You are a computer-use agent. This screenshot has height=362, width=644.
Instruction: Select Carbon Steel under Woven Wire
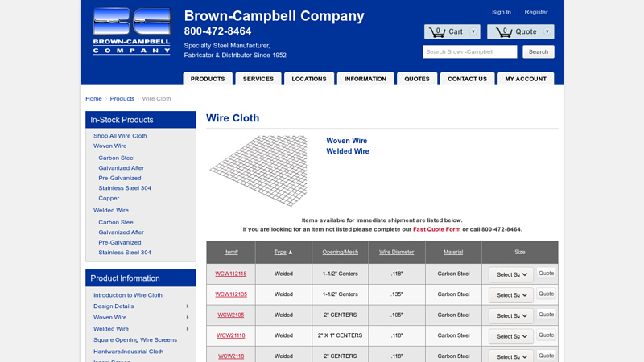pyautogui.click(x=116, y=158)
